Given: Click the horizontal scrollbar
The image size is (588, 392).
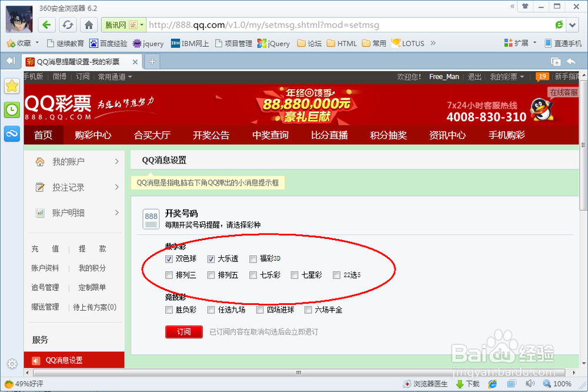Looking at the screenshot, I should tap(299, 373).
